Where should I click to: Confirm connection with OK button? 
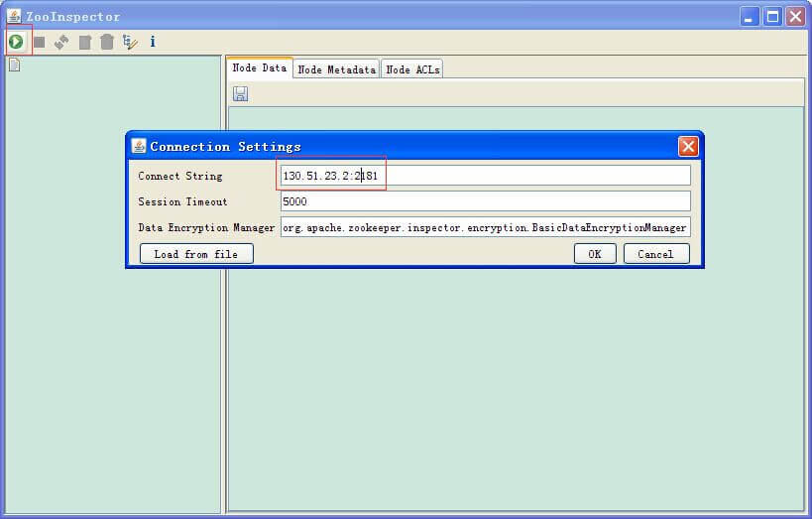pos(595,254)
